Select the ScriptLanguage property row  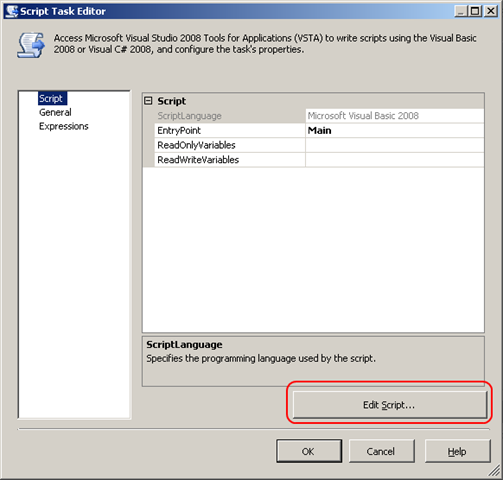coord(314,116)
